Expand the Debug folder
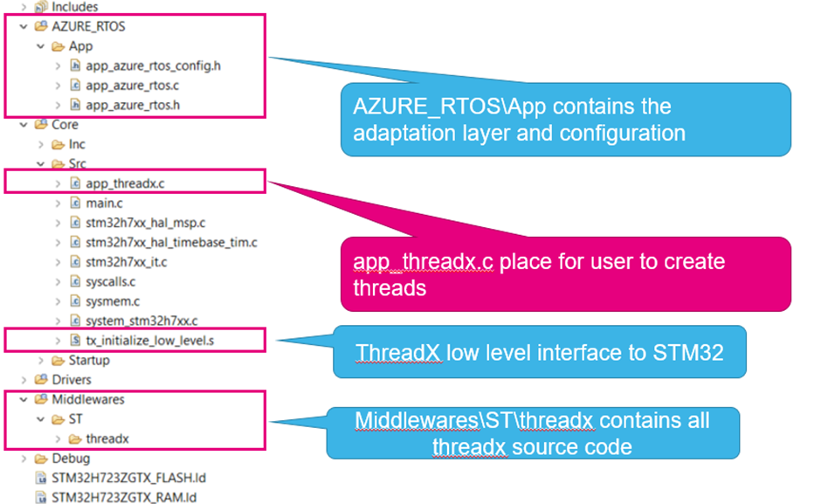The width and height of the screenshot is (821, 504). [24, 459]
